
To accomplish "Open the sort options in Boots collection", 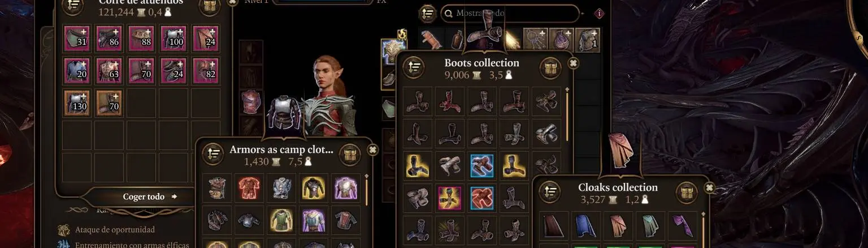I will coord(414,68).
